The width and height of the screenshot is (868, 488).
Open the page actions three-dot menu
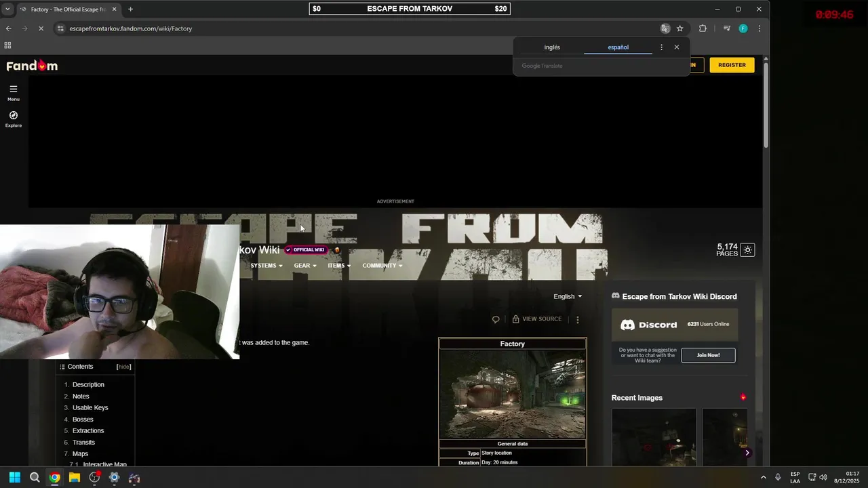pos(578,319)
